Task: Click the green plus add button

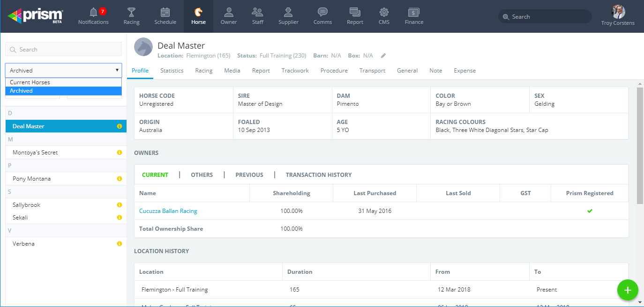Action: 628,290
